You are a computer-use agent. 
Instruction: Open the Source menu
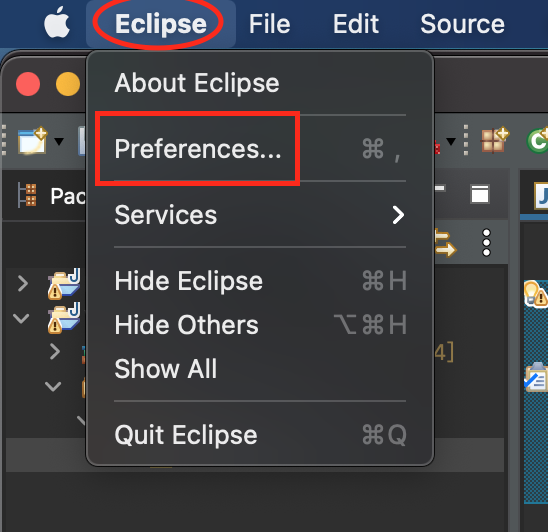462,24
